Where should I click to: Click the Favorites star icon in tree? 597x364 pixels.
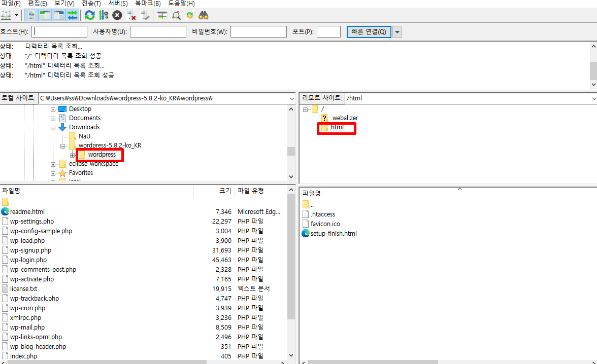(62, 173)
